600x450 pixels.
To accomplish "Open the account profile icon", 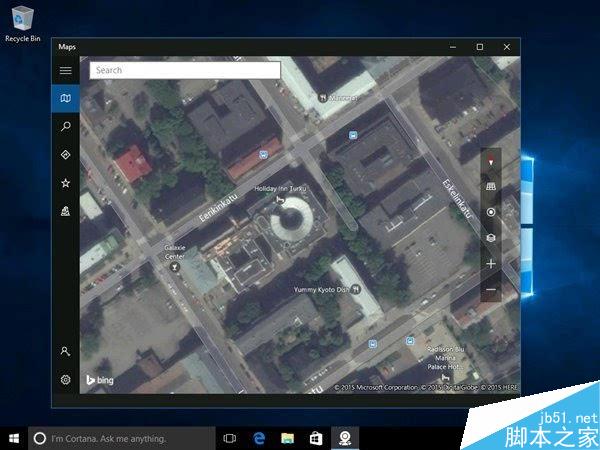I will [x=66, y=351].
